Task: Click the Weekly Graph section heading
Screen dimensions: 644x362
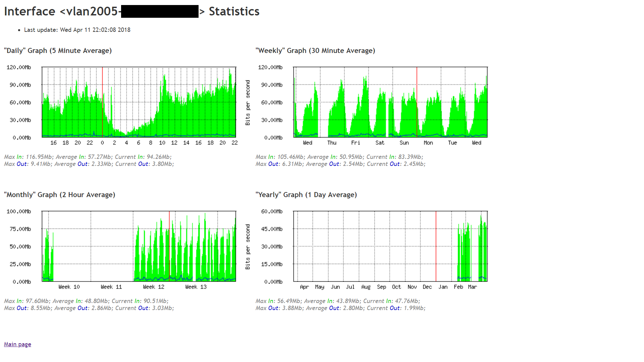Action: point(315,51)
